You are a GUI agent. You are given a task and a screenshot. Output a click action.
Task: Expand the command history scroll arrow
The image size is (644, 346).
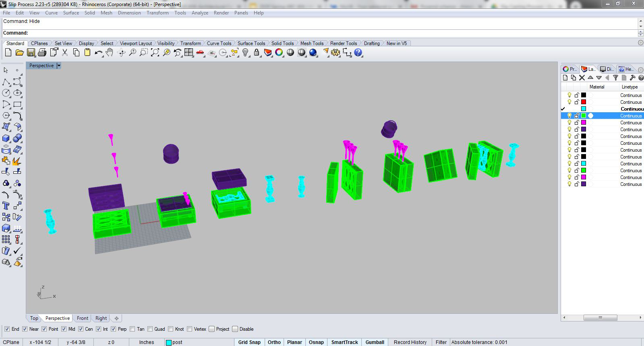pos(640,21)
